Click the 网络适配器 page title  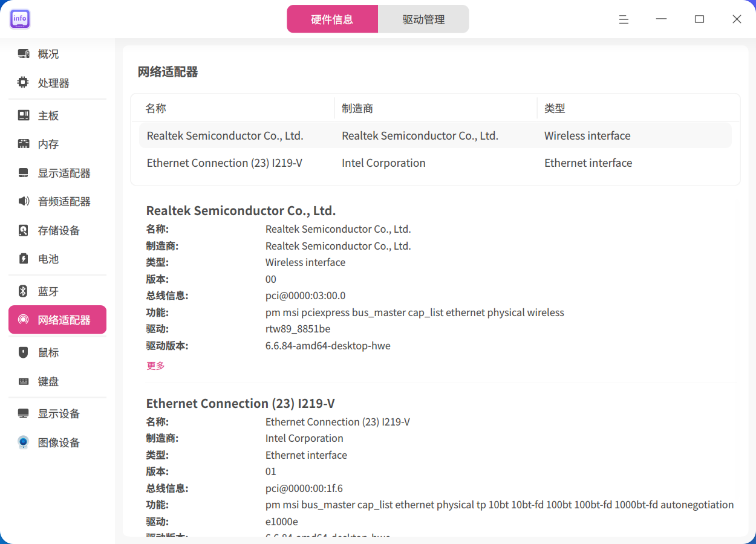[168, 71]
